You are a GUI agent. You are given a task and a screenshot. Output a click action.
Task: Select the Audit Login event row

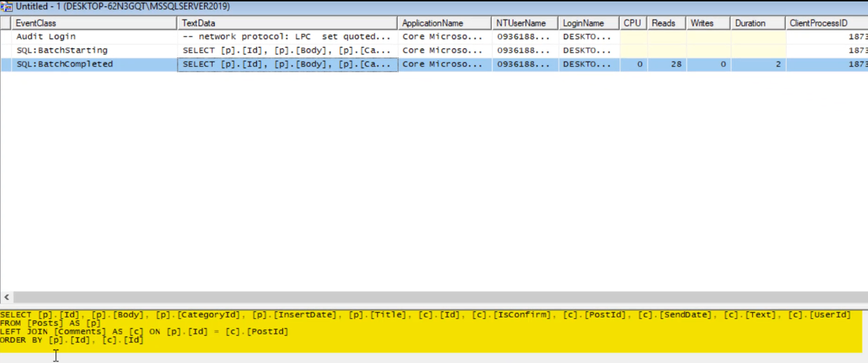(434, 36)
